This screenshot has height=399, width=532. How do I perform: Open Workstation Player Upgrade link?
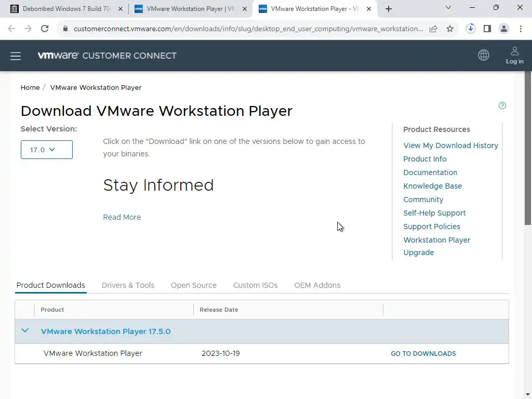click(436, 246)
